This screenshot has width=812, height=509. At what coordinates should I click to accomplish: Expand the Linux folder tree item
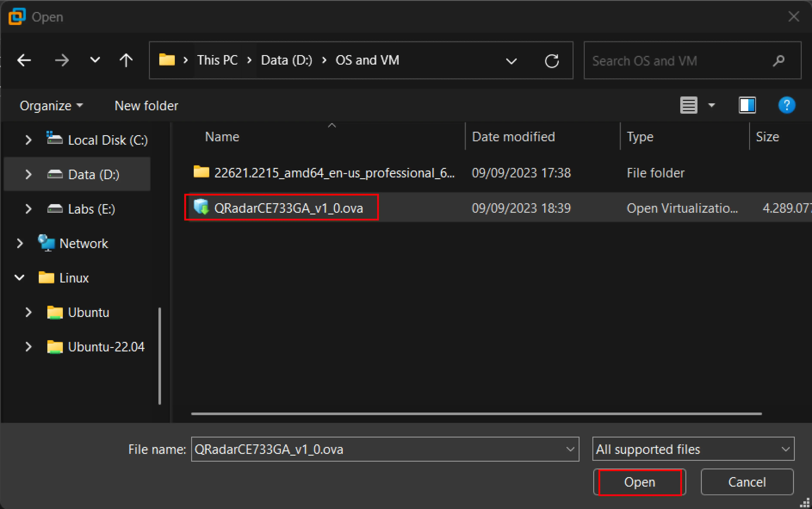coord(22,277)
